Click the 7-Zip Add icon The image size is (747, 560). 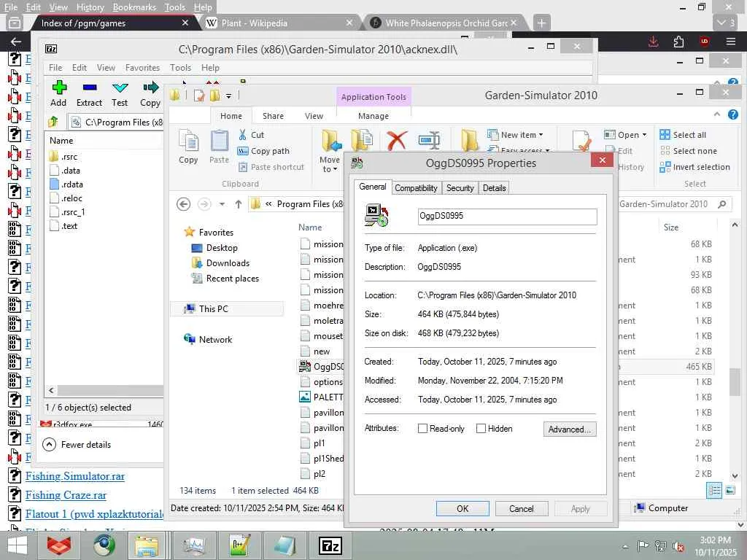coord(58,87)
